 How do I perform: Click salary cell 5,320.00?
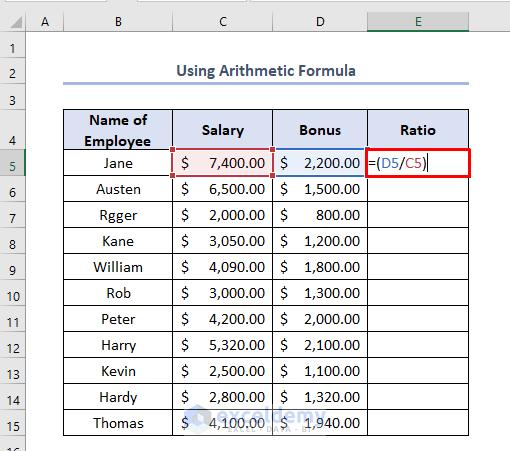coord(223,345)
